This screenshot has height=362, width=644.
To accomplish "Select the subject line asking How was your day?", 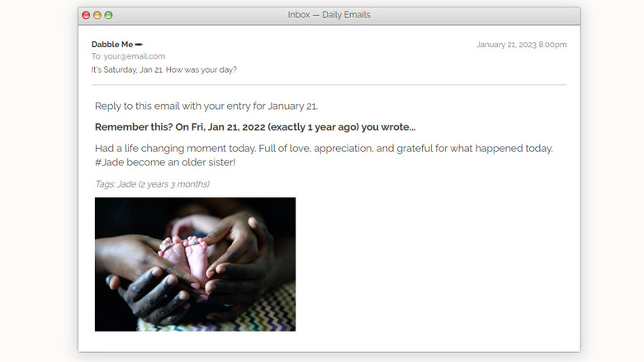I will (x=163, y=69).
